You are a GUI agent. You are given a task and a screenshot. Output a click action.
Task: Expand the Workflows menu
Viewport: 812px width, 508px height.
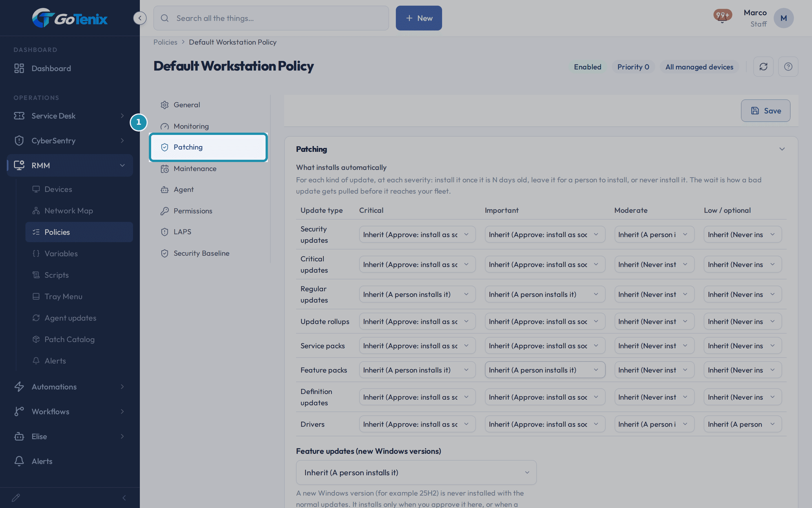tap(70, 411)
